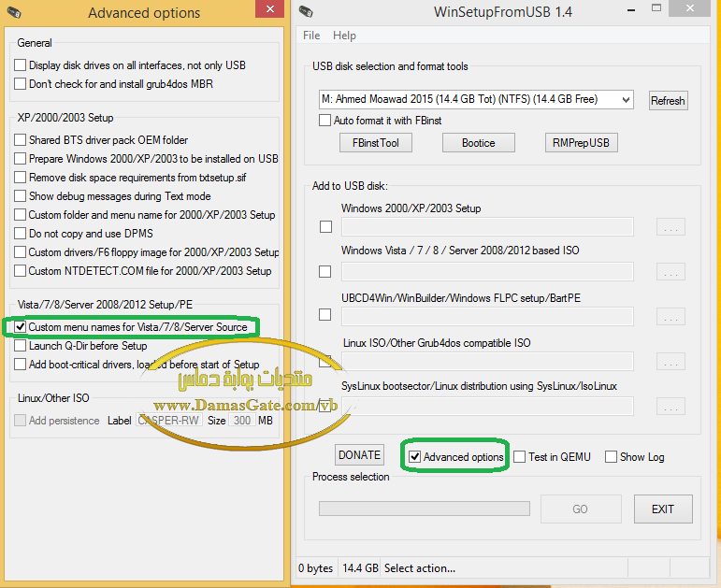
Task: Click '14.4 GB' in the status bar
Action: pyautogui.click(x=360, y=568)
